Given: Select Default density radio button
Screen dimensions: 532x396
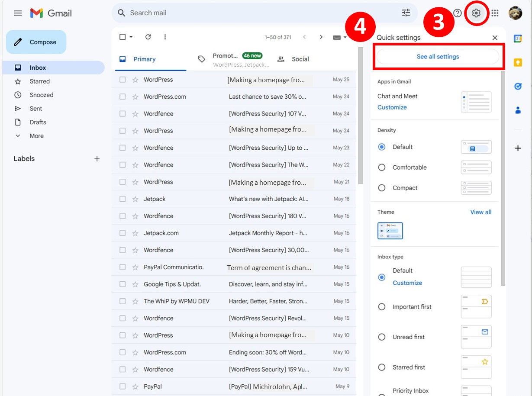Looking at the screenshot, I should tap(382, 147).
